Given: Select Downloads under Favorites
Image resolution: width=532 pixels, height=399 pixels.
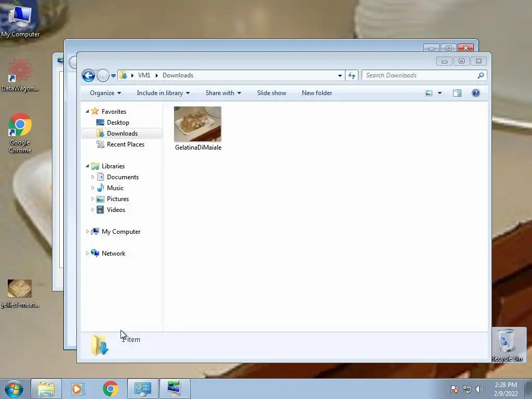Looking at the screenshot, I should 122,134.
